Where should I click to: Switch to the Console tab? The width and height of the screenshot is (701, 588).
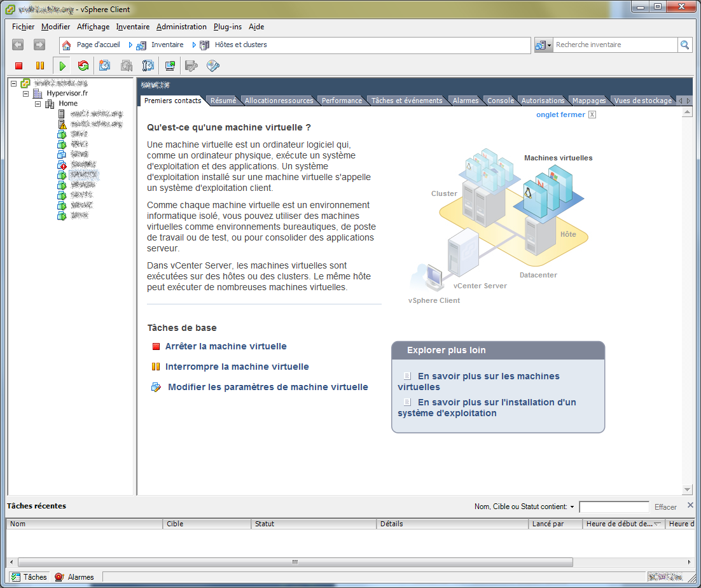pos(501,101)
